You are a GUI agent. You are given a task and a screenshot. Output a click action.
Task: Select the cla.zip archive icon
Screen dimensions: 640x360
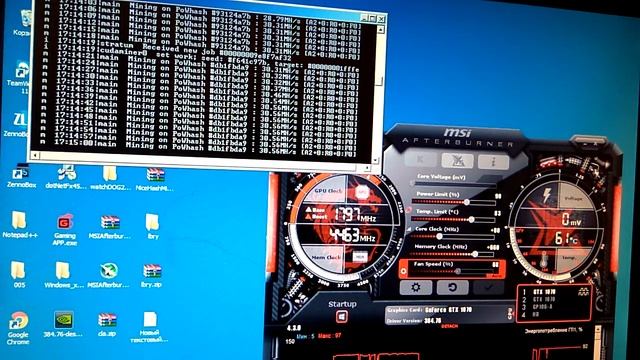coord(107,325)
